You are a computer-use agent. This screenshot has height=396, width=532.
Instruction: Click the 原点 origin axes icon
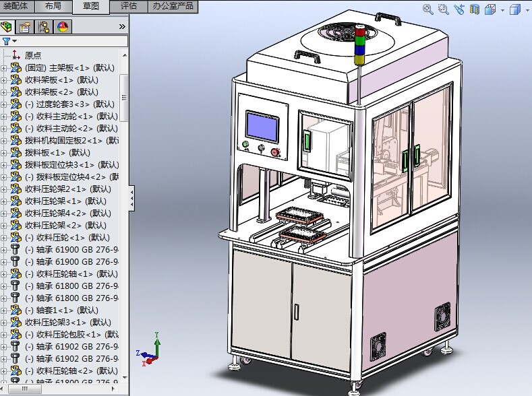(16, 55)
